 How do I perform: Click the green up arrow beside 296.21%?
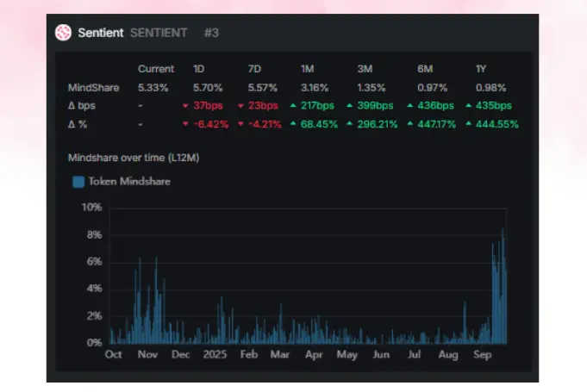350,123
